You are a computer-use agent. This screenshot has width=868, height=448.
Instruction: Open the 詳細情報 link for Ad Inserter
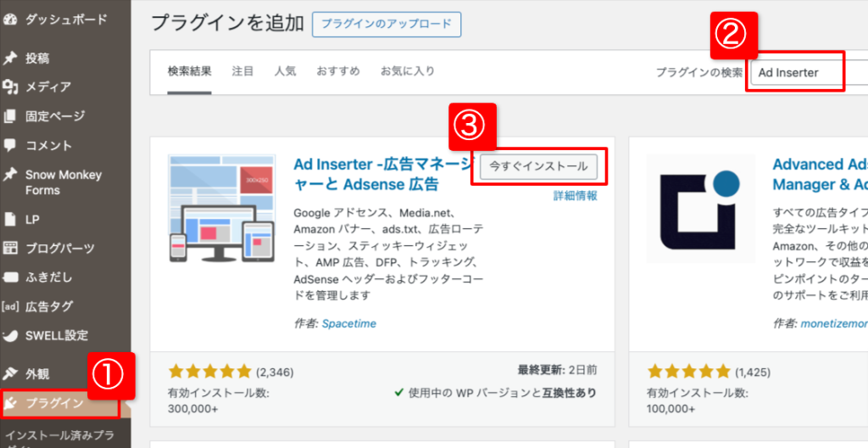pyautogui.click(x=575, y=196)
